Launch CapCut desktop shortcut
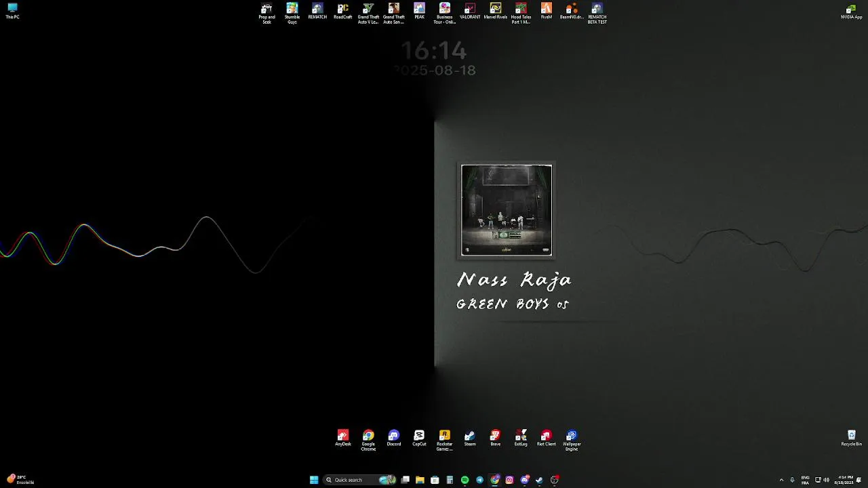The width and height of the screenshot is (868, 488). tap(419, 439)
